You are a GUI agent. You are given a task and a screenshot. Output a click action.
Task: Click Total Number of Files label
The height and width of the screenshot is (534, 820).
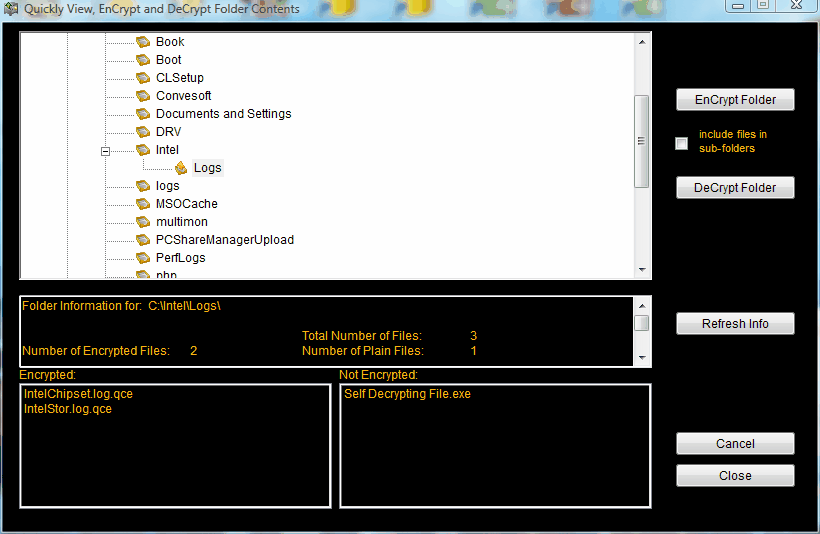pyautogui.click(x=362, y=336)
